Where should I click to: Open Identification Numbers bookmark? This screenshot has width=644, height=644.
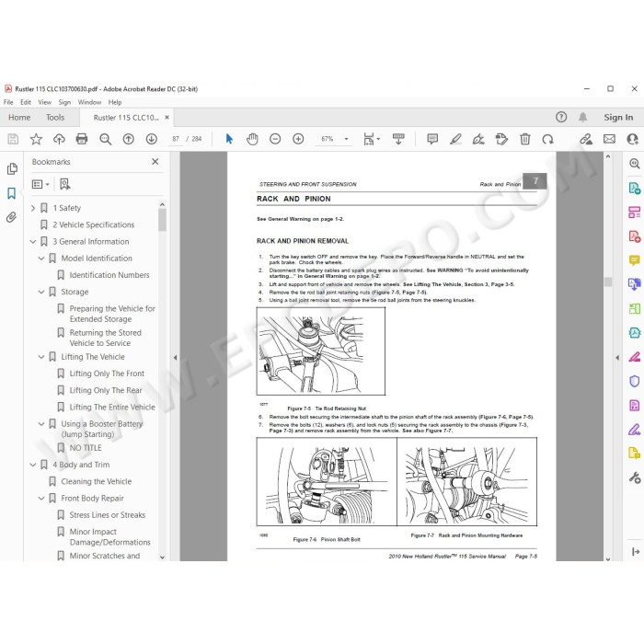point(109,275)
